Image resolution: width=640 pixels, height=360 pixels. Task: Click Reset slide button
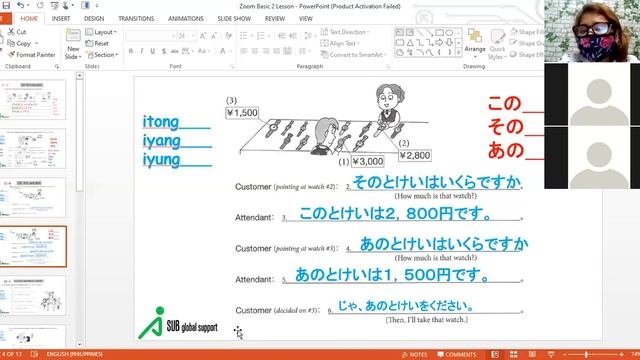[x=97, y=43]
